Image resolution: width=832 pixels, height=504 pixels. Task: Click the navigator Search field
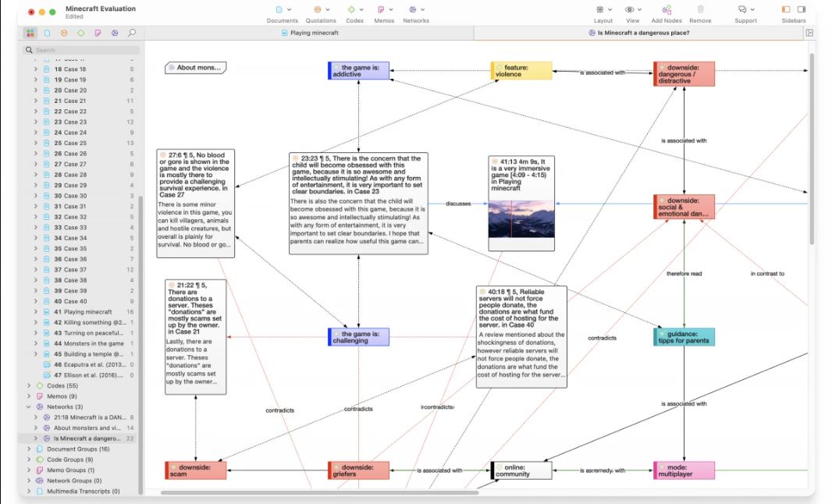82,50
